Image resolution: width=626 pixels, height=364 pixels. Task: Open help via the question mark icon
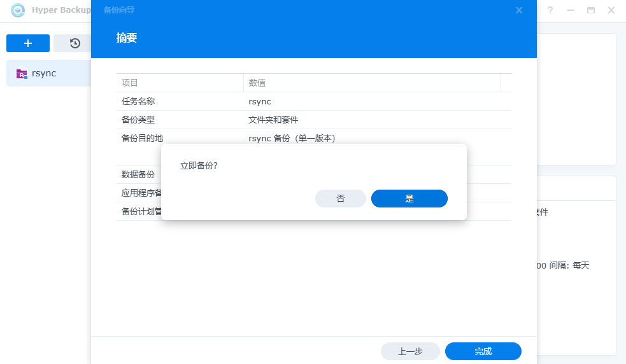550,10
